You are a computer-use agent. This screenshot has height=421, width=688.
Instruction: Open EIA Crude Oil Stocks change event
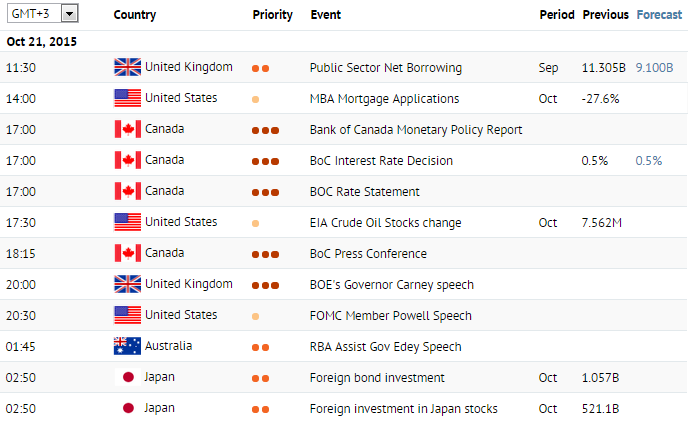(386, 223)
